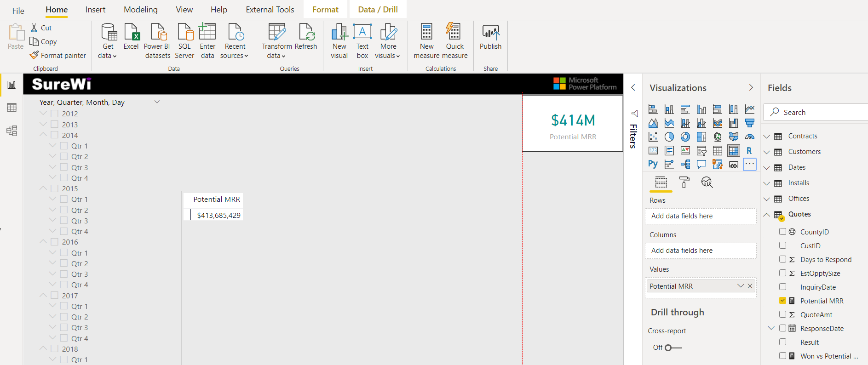Viewport: 868px width, 365px height.
Task: Open the External Tools tab
Action: [270, 10]
